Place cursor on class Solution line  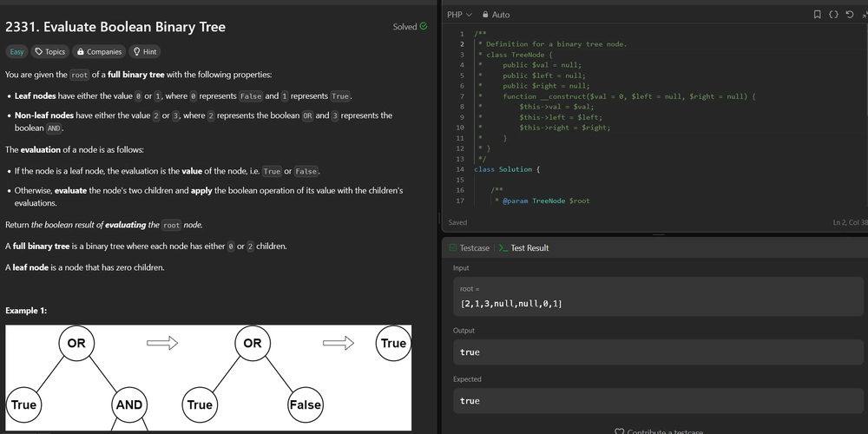[x=507, y=169]
